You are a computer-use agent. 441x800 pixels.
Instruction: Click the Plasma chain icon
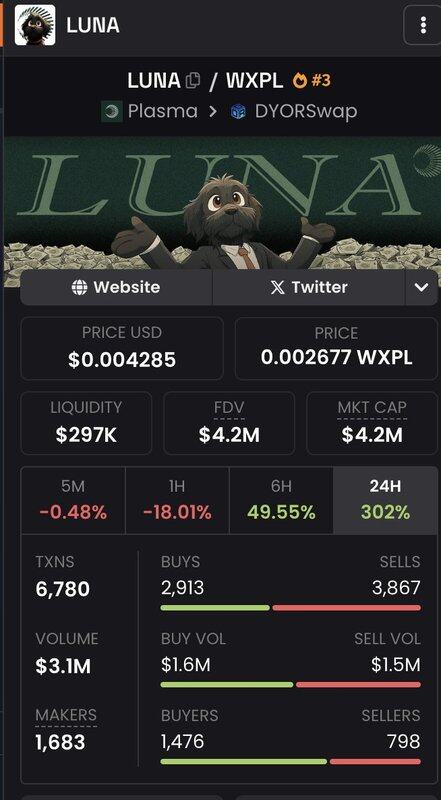pos(111,112)
